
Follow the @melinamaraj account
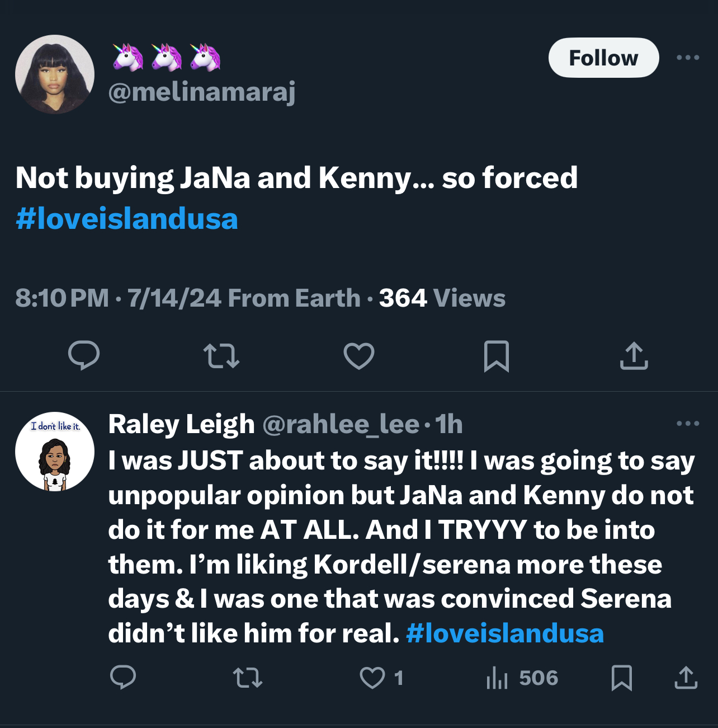603,58
